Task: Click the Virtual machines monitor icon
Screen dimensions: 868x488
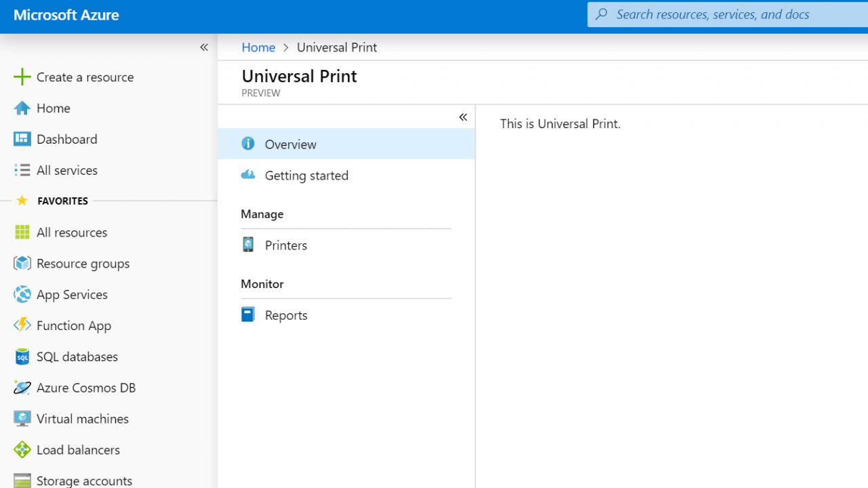Action: (22, 419)
